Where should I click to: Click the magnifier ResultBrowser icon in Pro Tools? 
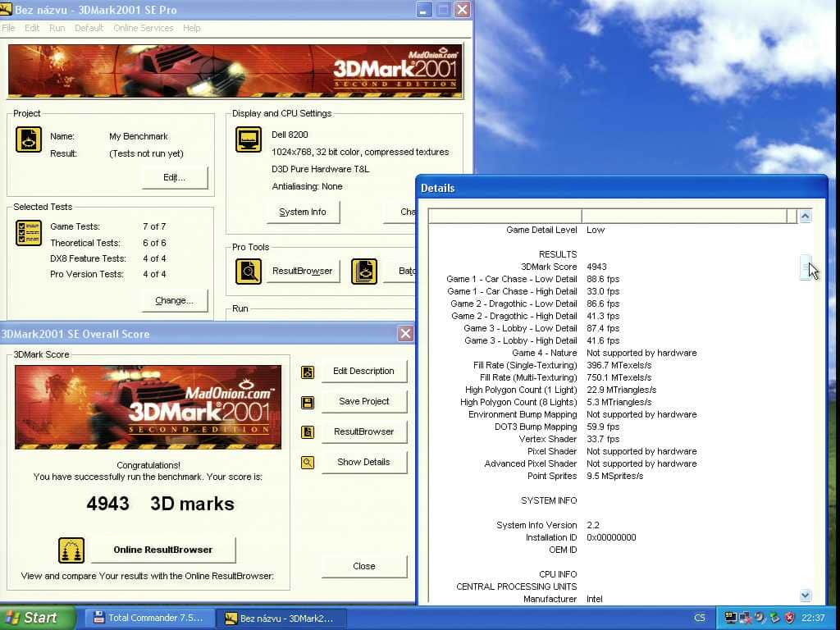tap(249, 271)
